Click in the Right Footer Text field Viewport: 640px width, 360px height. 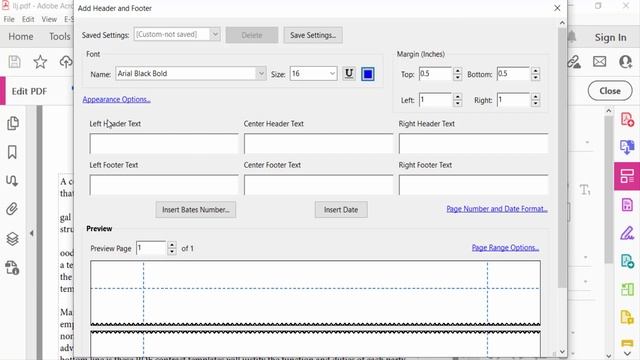[x=473, y=185]
